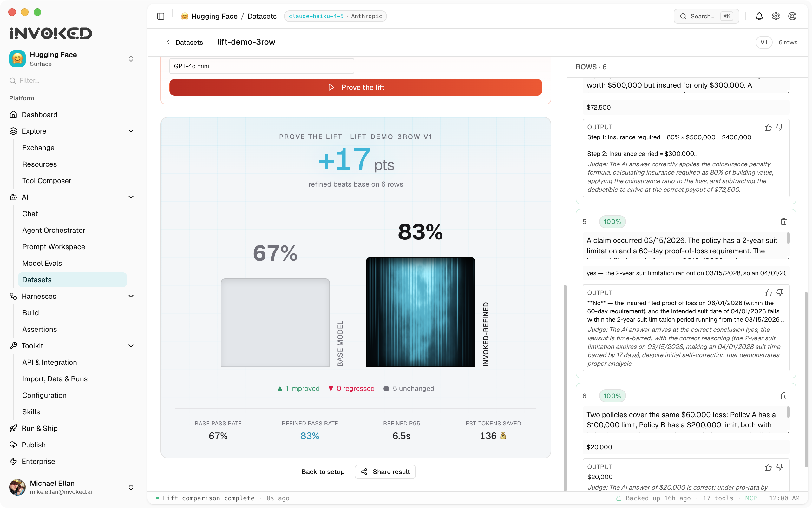Open Assertions page
Screen dimensions: 812x508
tap(40, 329)
